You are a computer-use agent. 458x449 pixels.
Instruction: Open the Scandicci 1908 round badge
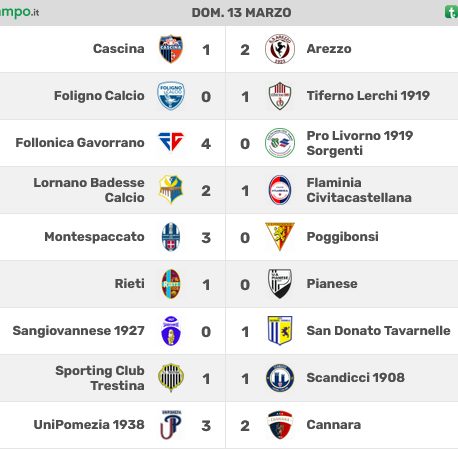tap(280, 378)
